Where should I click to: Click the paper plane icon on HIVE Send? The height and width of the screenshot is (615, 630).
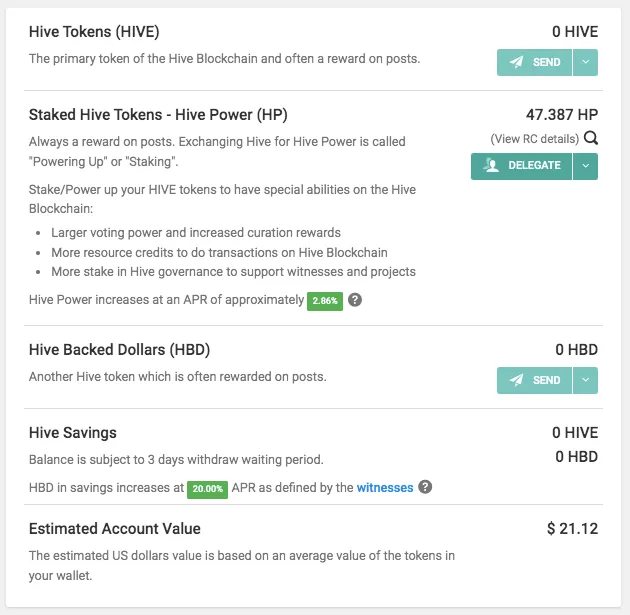(516, 62)
